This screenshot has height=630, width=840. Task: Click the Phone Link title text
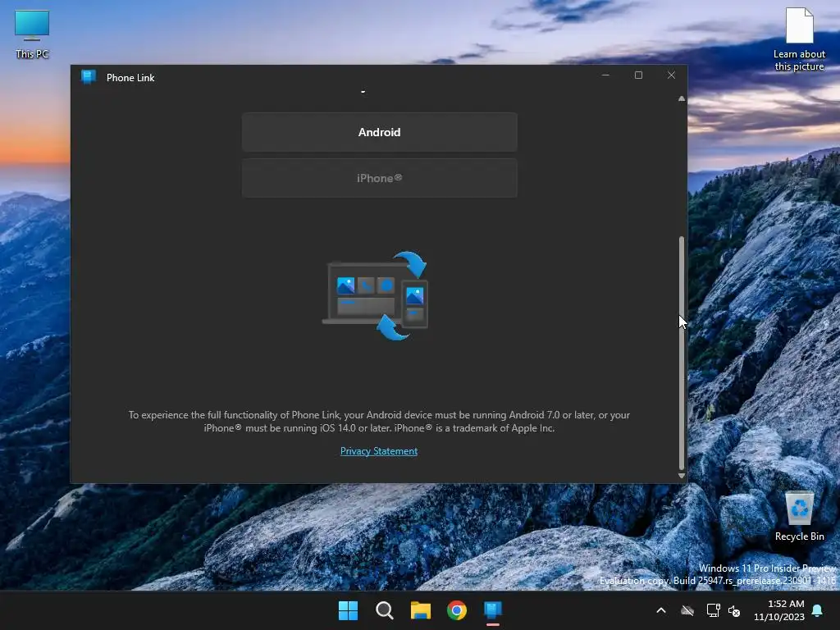130,78
